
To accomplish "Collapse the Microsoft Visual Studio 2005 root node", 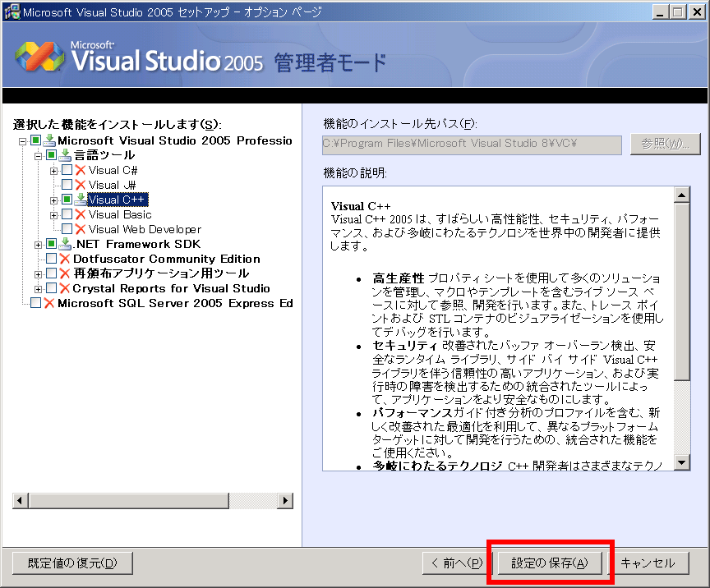I will pyautogui.click(x=24, y=141).
